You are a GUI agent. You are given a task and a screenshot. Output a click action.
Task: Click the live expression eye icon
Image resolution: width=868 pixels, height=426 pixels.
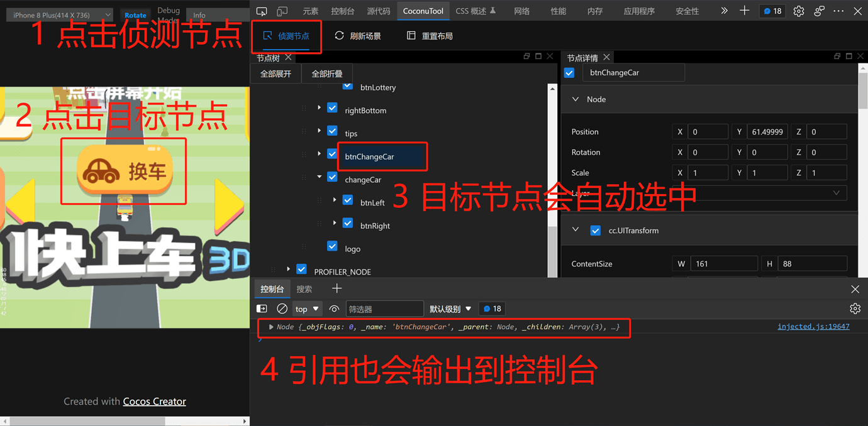pyautogui.click(x=334, y=309)
